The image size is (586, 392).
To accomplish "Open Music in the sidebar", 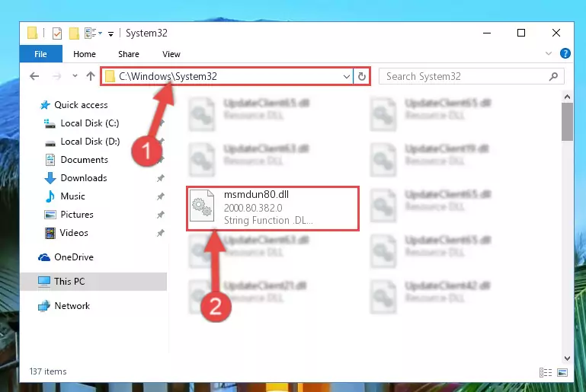I will (72, 196).
